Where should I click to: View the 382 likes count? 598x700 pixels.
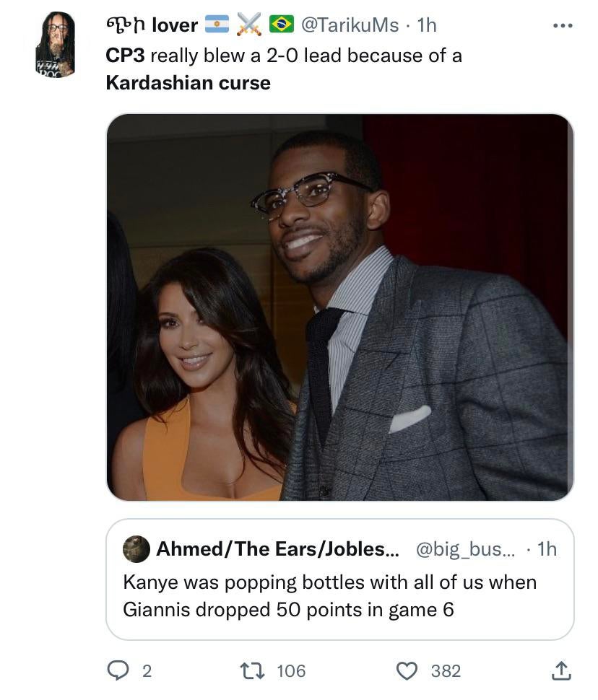point(446,671)
